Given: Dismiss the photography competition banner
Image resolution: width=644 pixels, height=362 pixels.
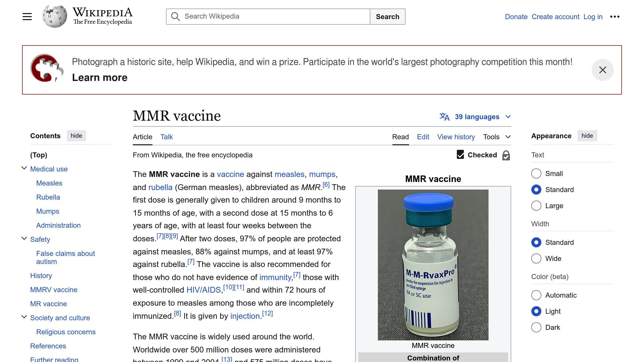Looking at the screenshot, I should [x=602, y=70].
